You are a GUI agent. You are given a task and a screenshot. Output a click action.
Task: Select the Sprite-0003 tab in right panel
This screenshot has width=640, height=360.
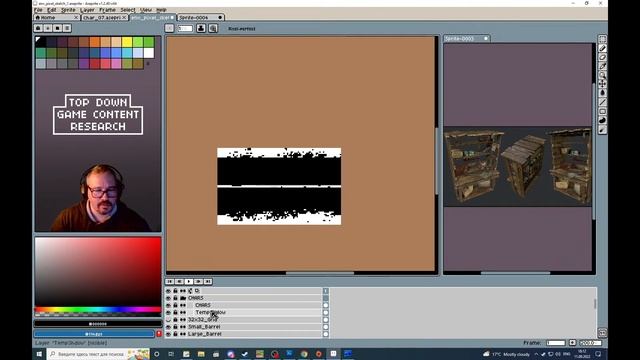pyautogui.click(x=467, y=38)
